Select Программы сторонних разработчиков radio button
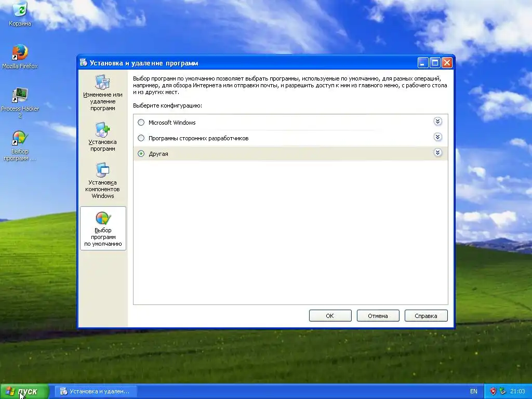This screenshot has height=399, width=532. [141, 138]
